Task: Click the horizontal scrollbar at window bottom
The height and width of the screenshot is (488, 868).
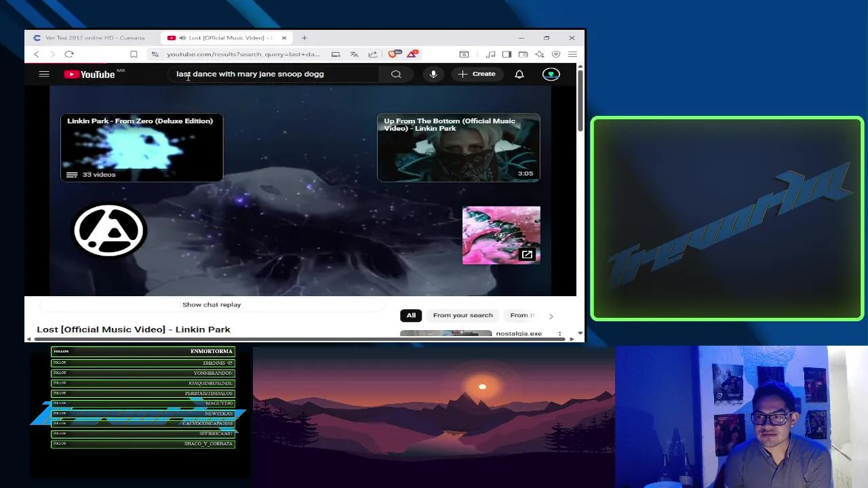Action: tap(298, 339)
